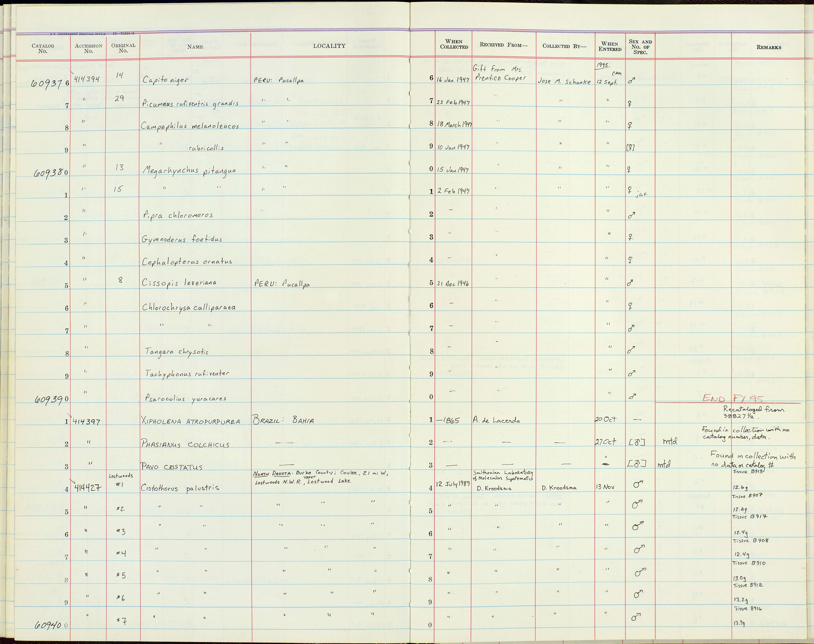Select 'A. de Lacerda' received-from entry
This screenshot has width=814, height=644.
click(496, 420)
